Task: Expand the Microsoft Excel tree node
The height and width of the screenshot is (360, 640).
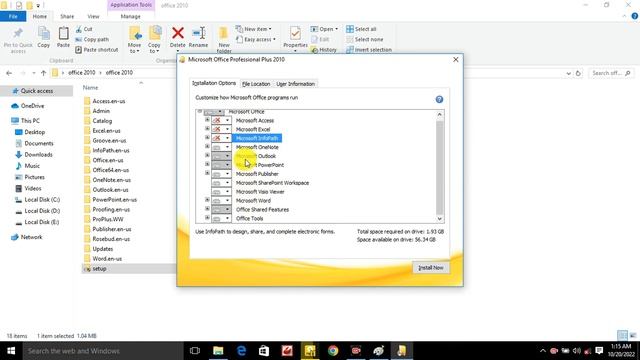Action: (x=207, y=129)
